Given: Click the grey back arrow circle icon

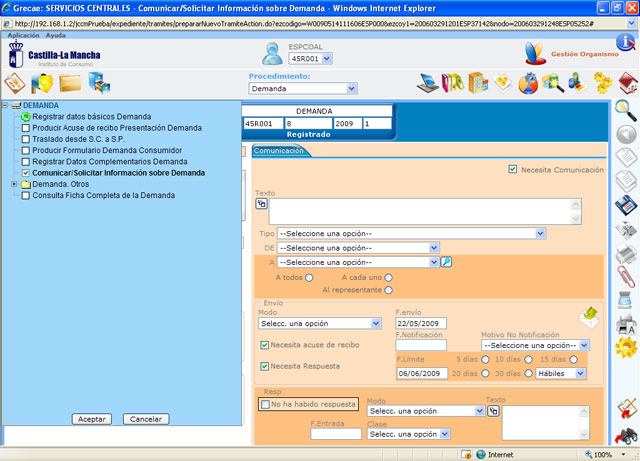Looking at the screenshot, I should pyautogui.click(x=626, y=134).
